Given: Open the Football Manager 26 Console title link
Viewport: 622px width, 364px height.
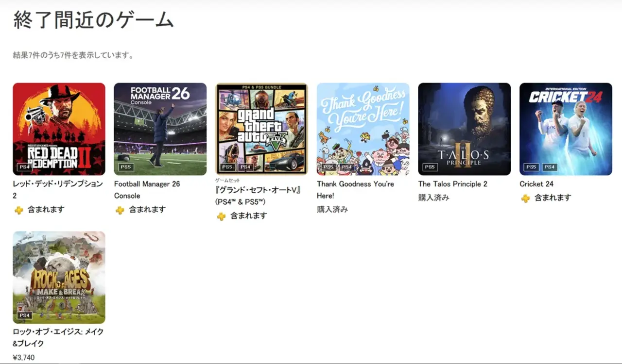Looking at the screenshot, I should point(147,190).
